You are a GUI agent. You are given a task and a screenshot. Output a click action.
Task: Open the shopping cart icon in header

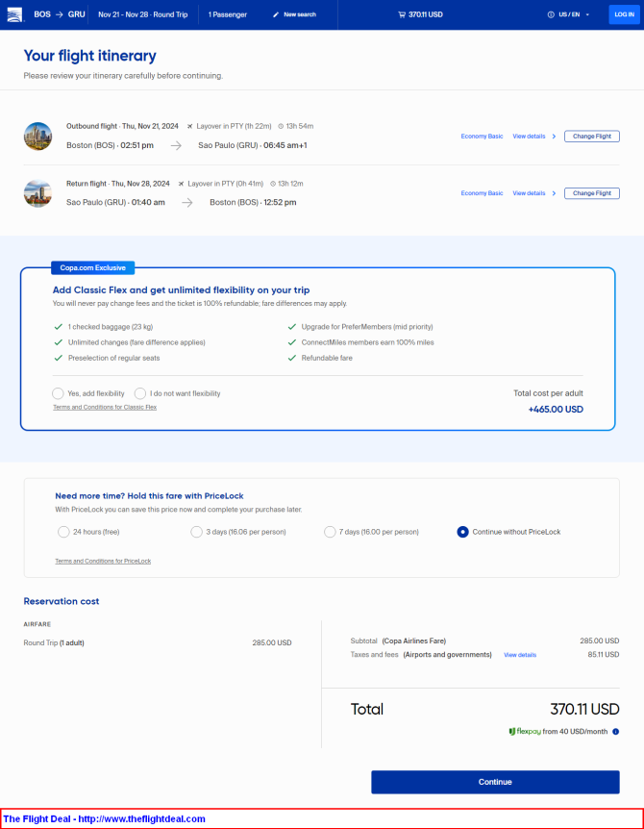pos(402,14)
